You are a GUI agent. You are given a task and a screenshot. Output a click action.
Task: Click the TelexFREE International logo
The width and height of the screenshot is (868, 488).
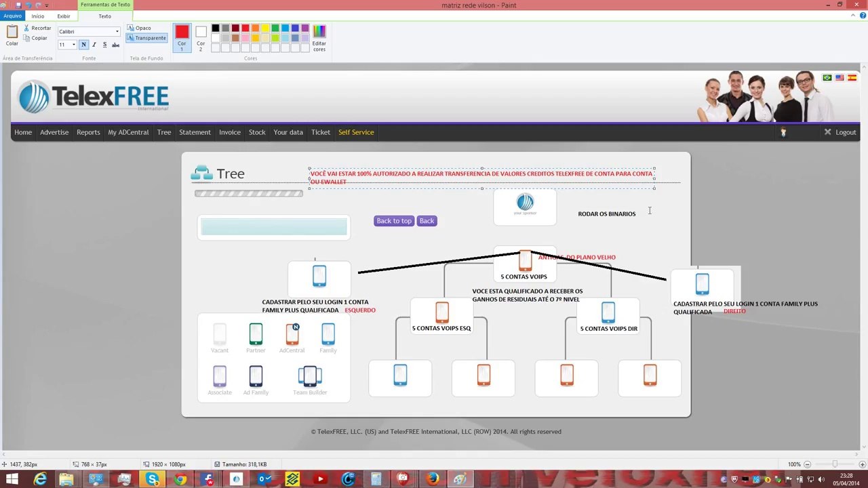click(x=93, y=97)
